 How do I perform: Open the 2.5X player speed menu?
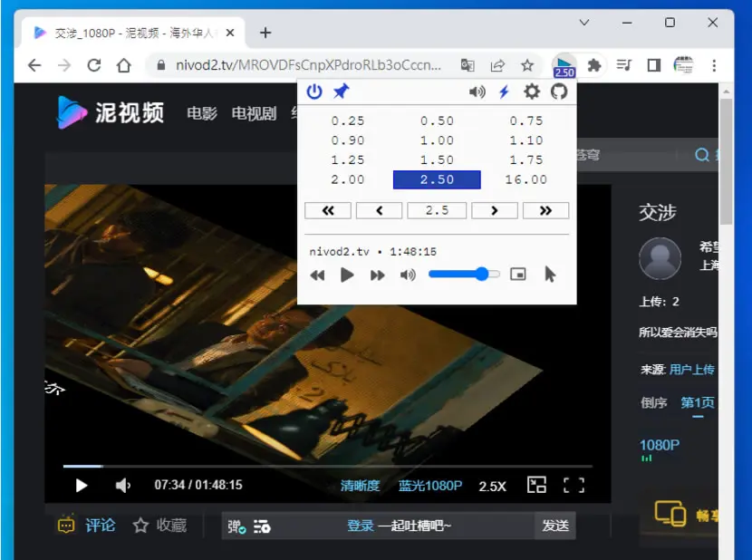pos(492,486)
